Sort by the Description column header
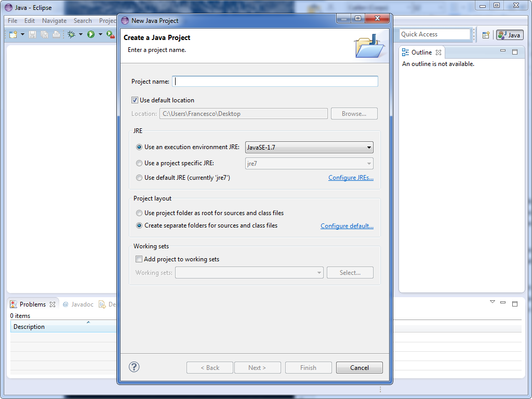The width and height of the screenshot is (532, 399). pos(63,327)
